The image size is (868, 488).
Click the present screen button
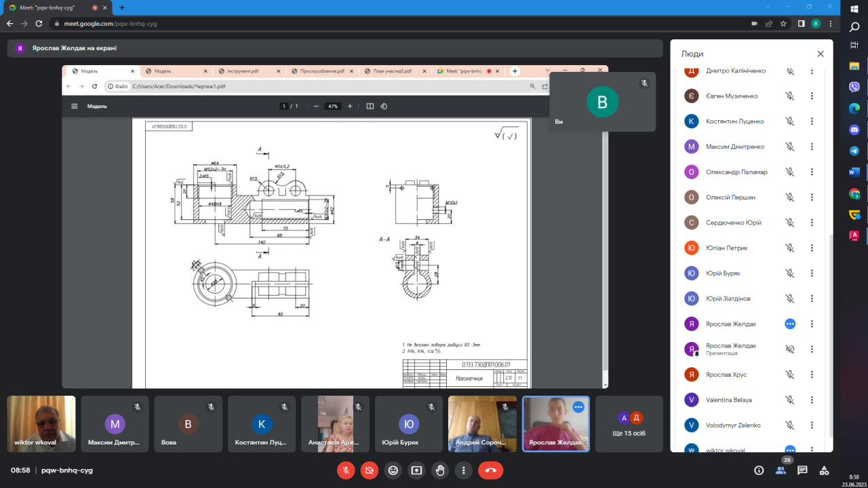[416, 470]
